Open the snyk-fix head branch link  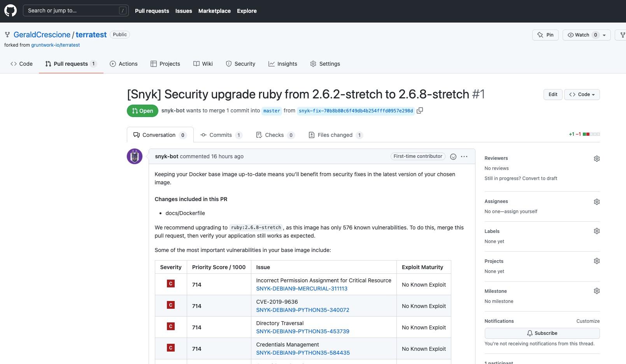point(356,111)
